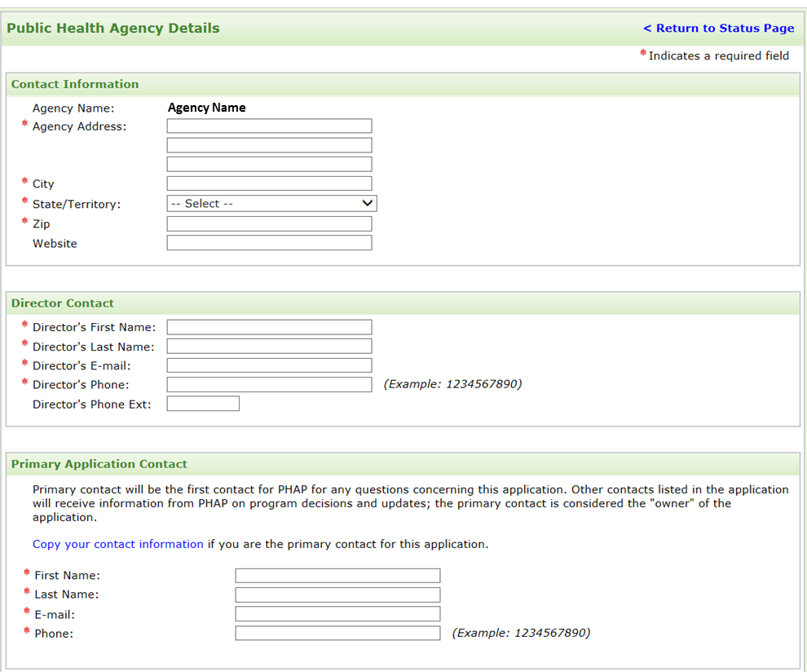The image size is (807, 672).
Task: Open the State/Territory Select dropdown
Action: (x=271, y=203)
